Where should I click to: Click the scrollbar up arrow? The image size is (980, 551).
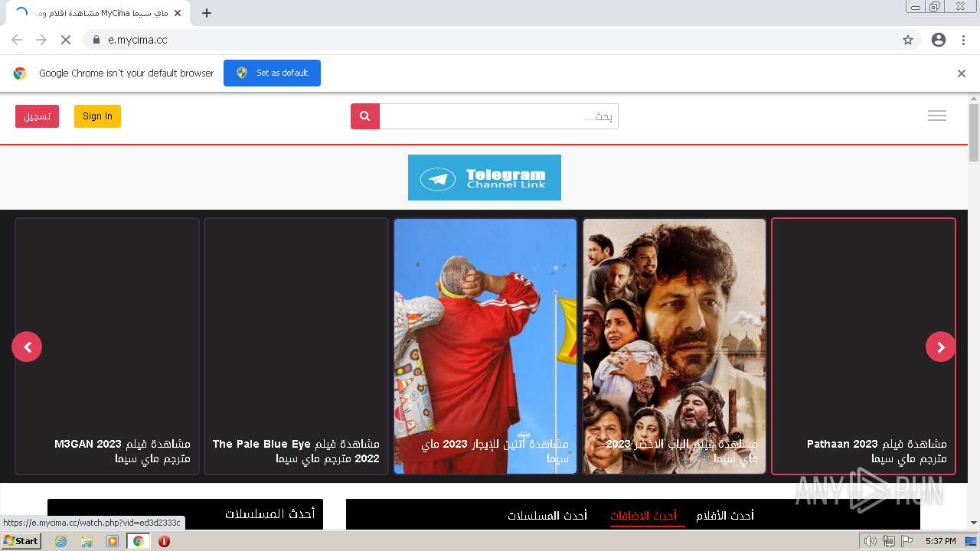(974, 98)
